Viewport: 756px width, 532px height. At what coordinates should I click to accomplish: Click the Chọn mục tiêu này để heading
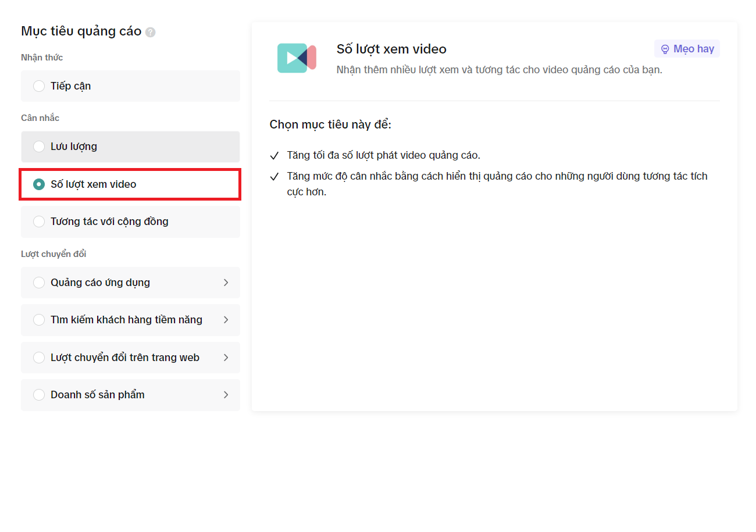[330, 124]
